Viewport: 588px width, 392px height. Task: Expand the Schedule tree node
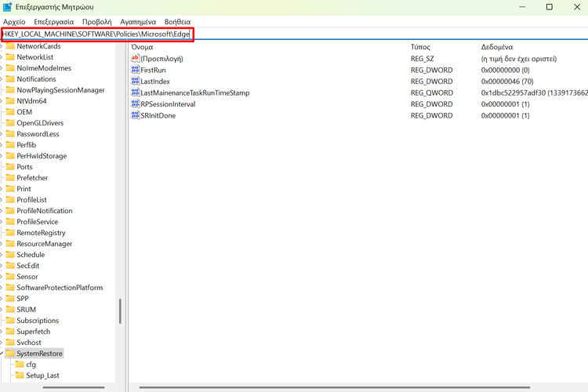pyautogui.click(x=2, y=255)
